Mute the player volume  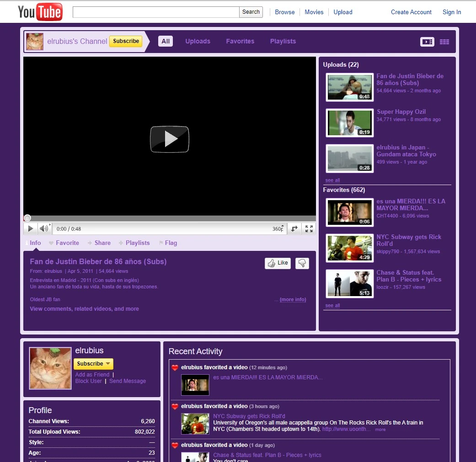tap(43, 228)
